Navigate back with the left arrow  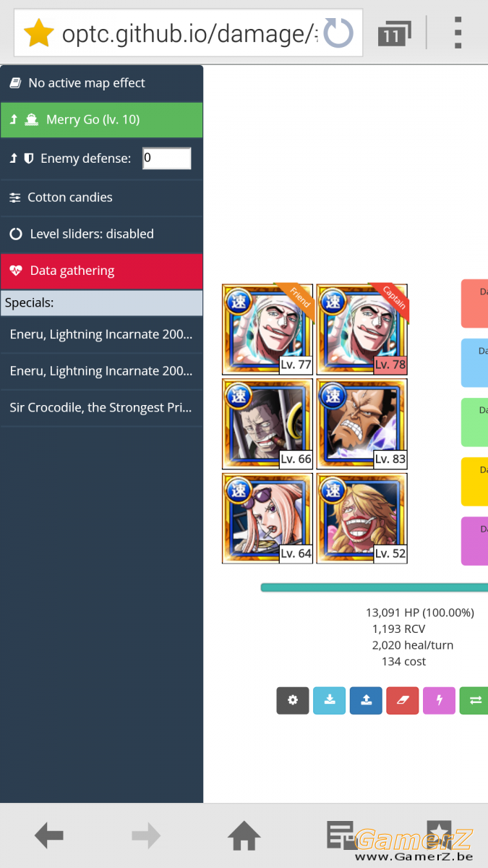49,836
